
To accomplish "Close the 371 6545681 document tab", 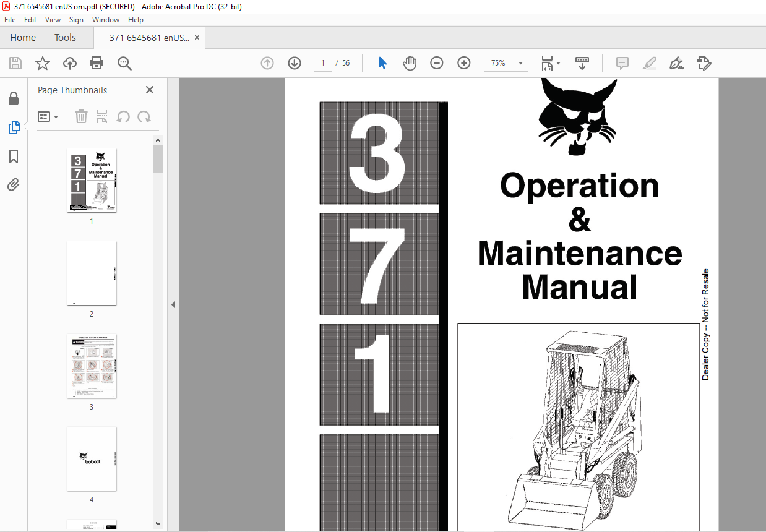I will 197,38.
